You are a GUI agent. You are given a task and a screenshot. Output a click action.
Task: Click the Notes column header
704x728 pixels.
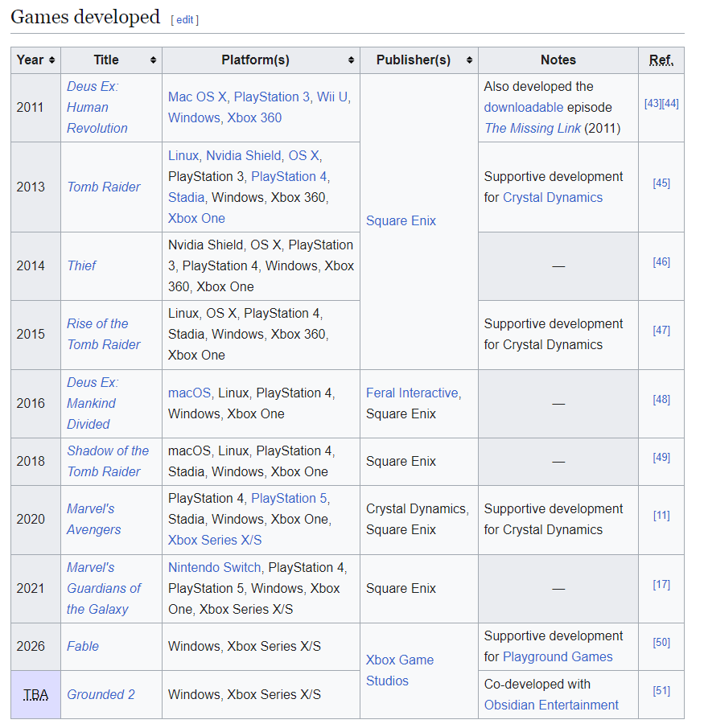(558, 60)
